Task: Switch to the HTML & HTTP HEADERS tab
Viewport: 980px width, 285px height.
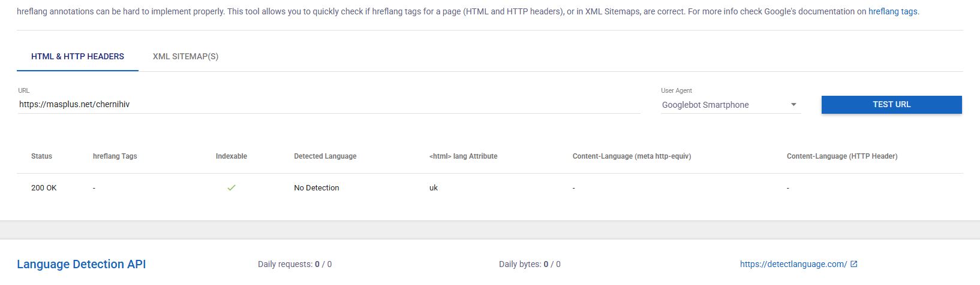Action: 78,56
